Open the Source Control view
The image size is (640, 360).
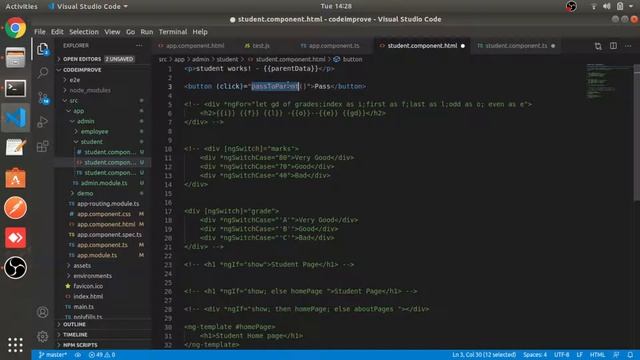(43, 98)
